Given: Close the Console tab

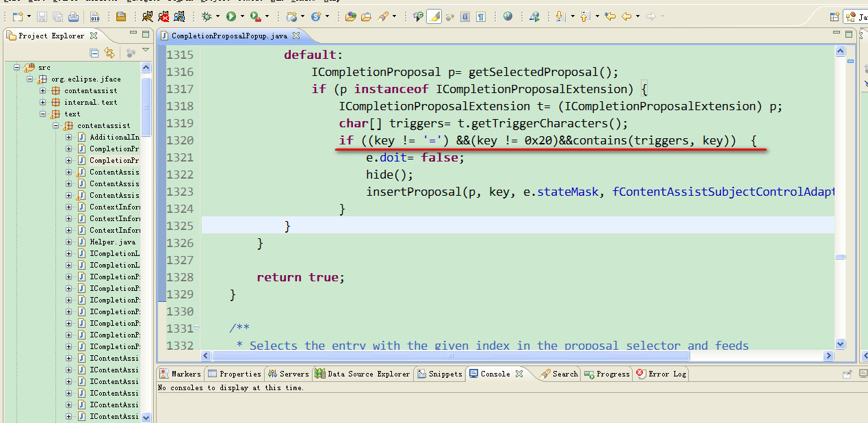Looking at the screenshot, I should point(518,374).
